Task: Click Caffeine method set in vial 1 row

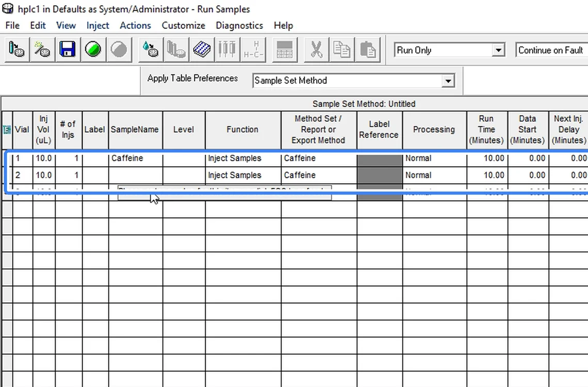Action: (319, 158)
